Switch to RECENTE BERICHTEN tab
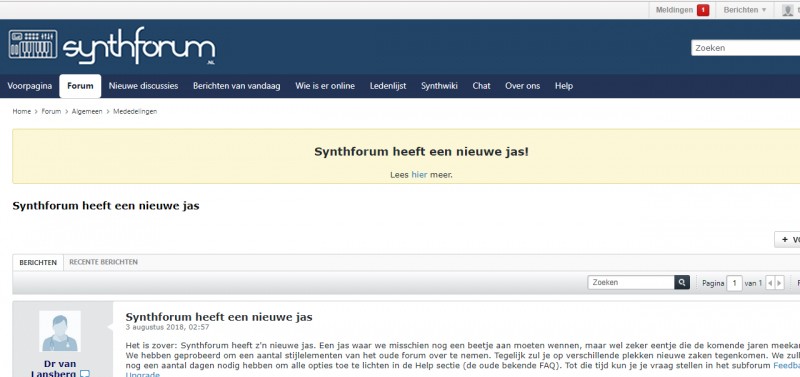Image resolution: width=800 pixels, height=377 pixels. 104,262
